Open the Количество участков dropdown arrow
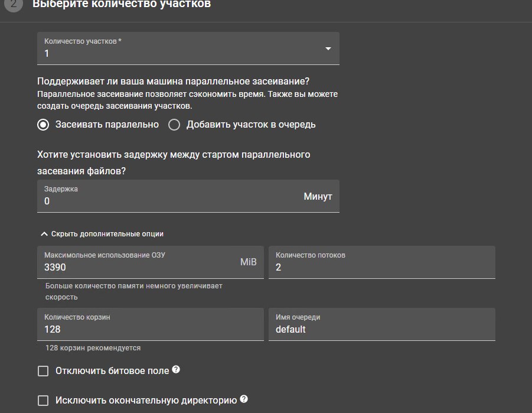This screenshot has height=413, width=532. coord(328,48)
